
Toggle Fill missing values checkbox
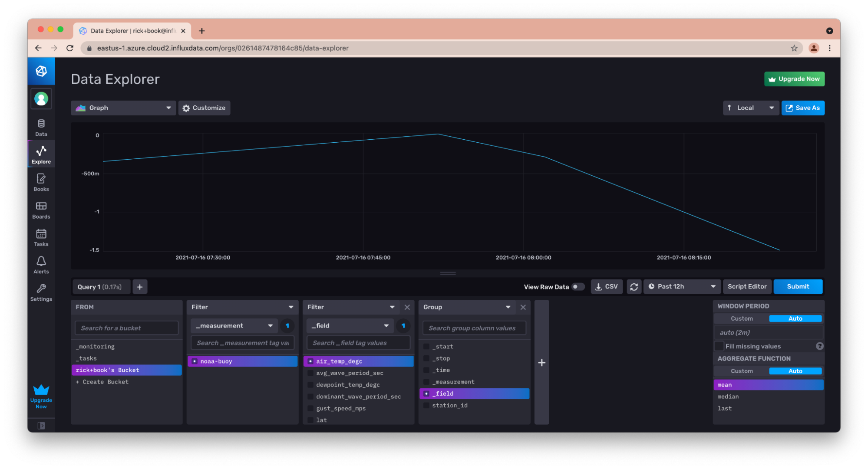coord(719,346)
